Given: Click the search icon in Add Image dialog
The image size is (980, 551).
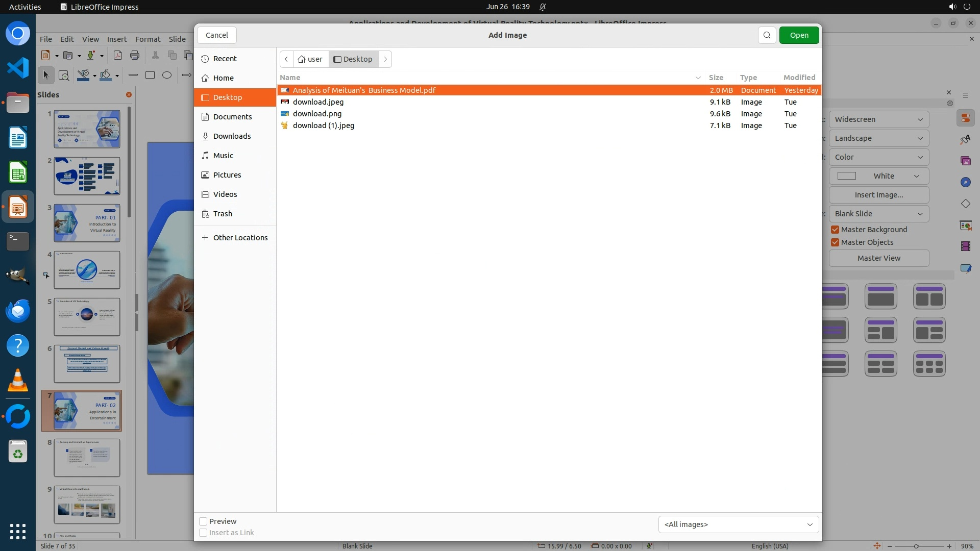Looking at the screenshot, I should coord(767,35).
